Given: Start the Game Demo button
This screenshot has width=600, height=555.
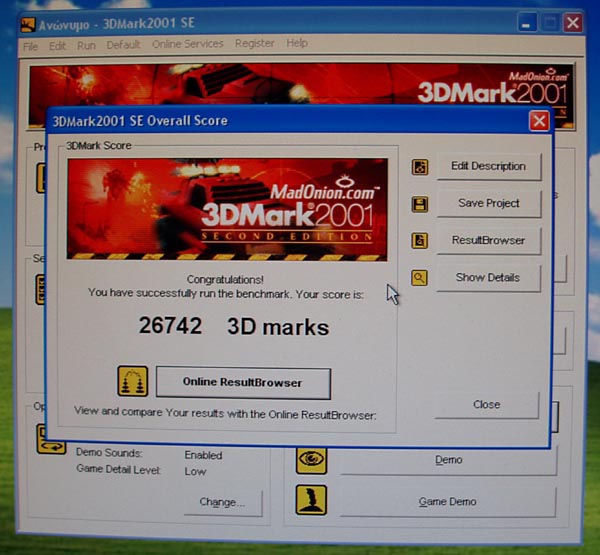Looking at the screenshot, I should coord(448,501).
